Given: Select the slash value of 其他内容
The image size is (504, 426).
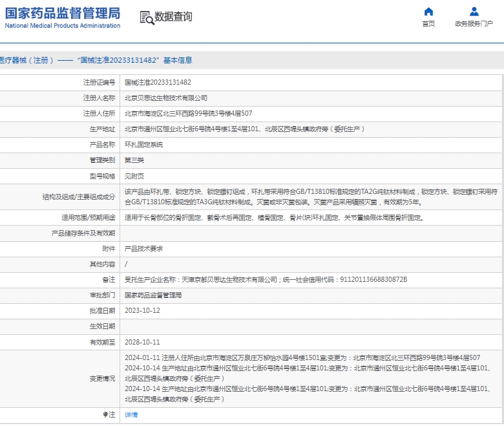Looking at the screenshot, I should pyautogui.click(x=126, y=264).
